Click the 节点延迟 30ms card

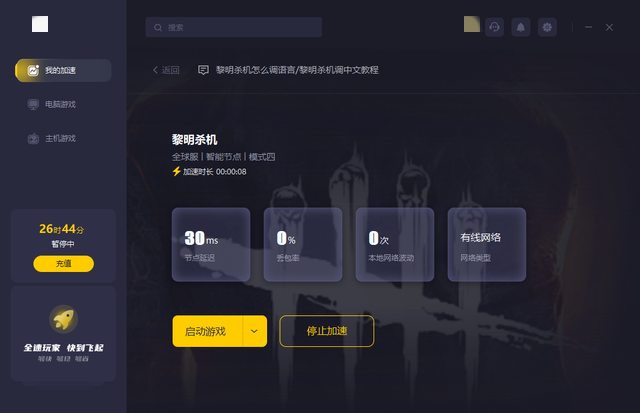[x=211, y=244]
